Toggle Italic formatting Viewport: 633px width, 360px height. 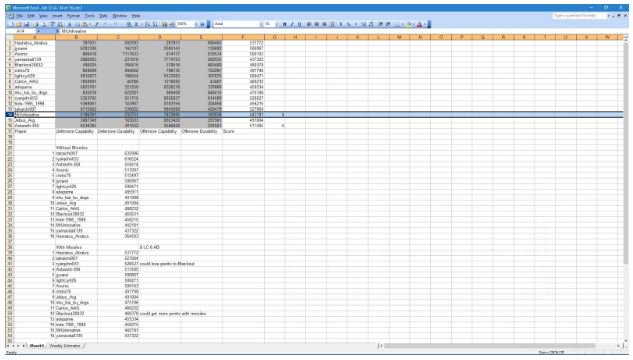click(292, 24)
